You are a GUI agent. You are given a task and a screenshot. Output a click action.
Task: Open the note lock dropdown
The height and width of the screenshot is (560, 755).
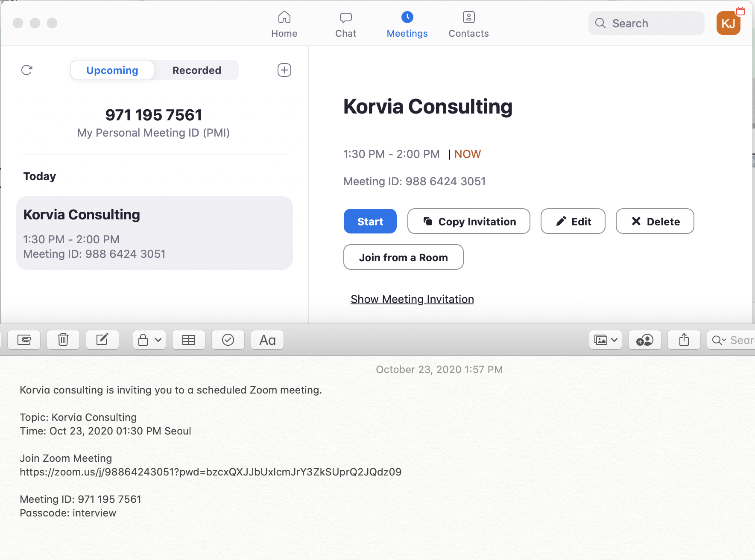coord(149,340)
